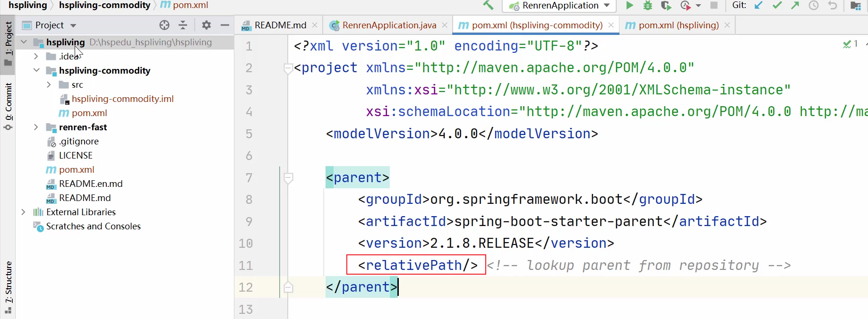The height and width of the screenshot is (319, 868).
Task: Toggle the 7: Structure tool window button
Action: coord(8,287)
